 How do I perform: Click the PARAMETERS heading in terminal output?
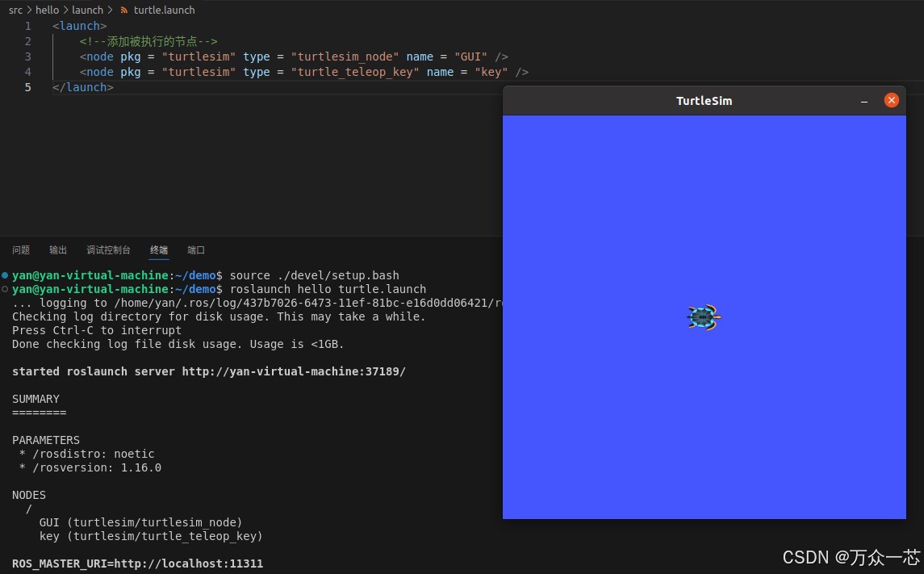46,440
